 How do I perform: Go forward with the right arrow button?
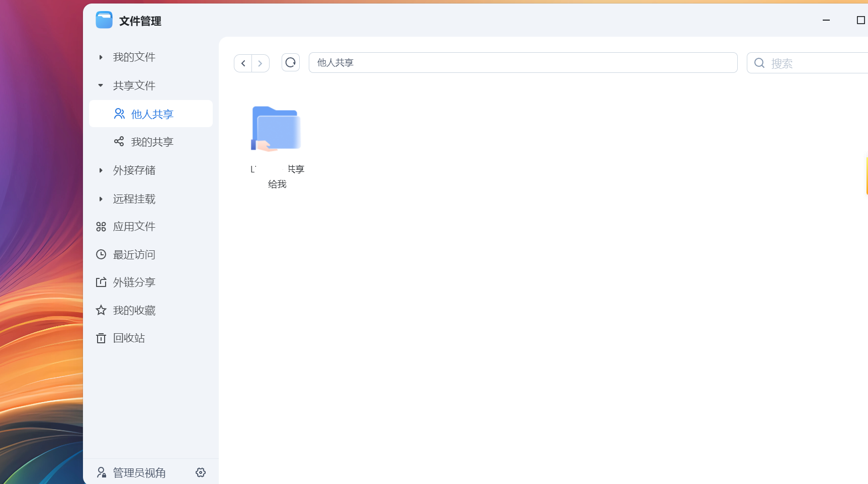(x=261, y=63)
